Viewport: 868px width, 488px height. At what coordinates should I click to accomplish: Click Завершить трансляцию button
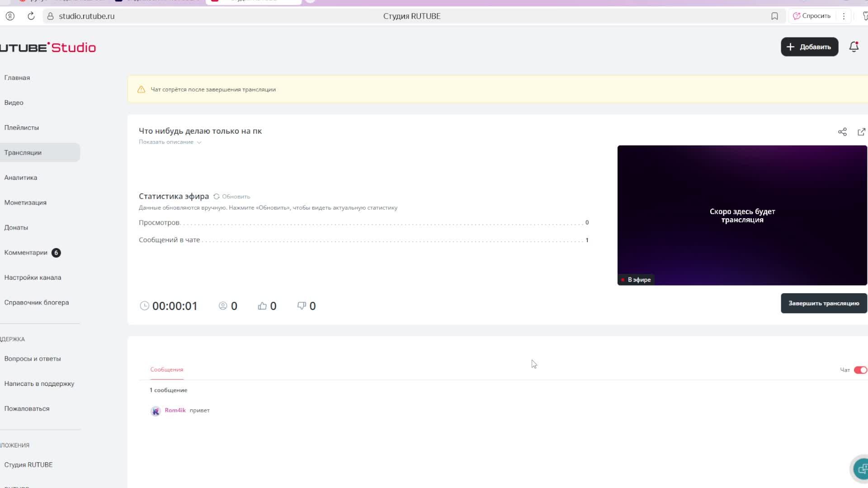(x=823, y=303)
